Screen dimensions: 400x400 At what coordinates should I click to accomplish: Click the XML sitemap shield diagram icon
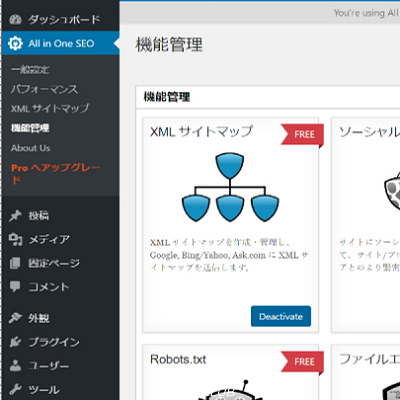(x=230, y=187)
